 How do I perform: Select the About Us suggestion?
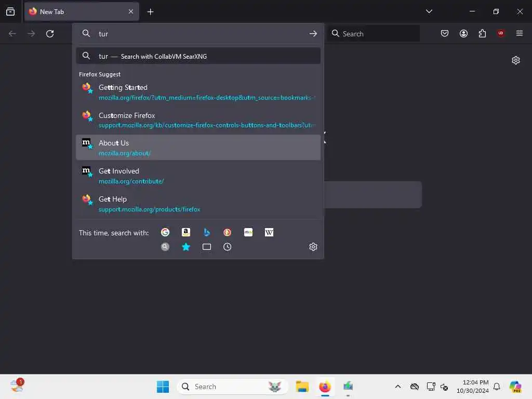pos(198,148)
